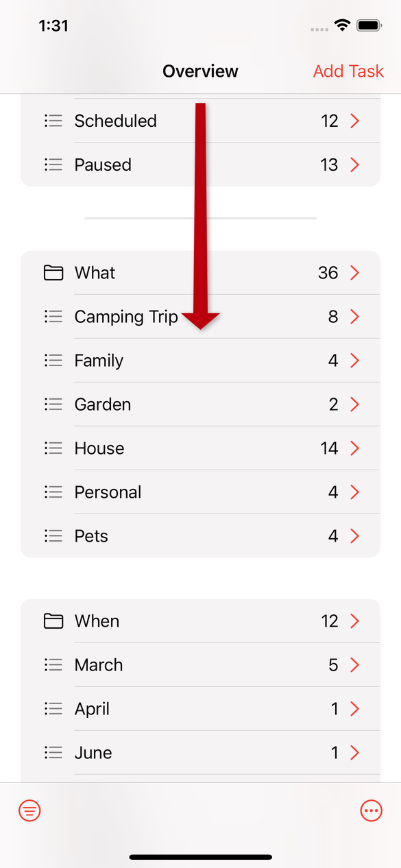This screenshot has height=868, width=401.
Task: Open the When folder count 12
Action: coord(330,621)
